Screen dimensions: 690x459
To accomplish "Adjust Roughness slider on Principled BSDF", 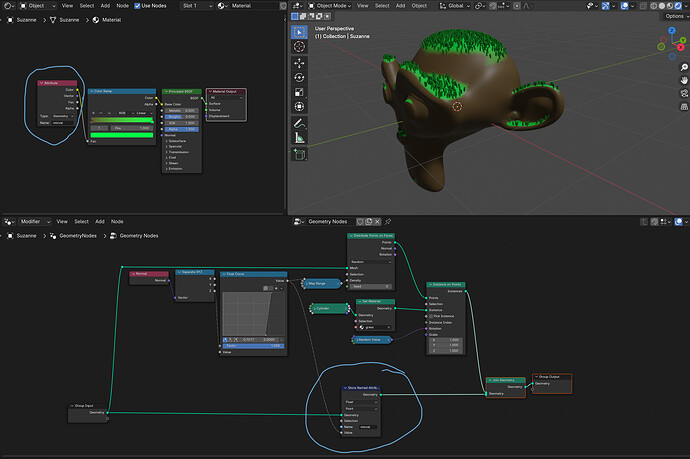I will pyautogui.click(x=181, y=117).
